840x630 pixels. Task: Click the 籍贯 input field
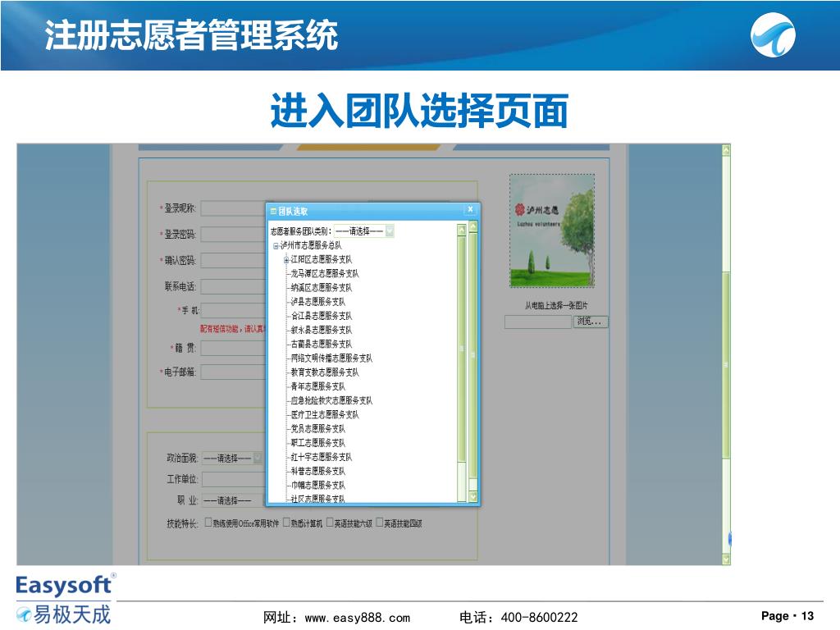(233, 348)
